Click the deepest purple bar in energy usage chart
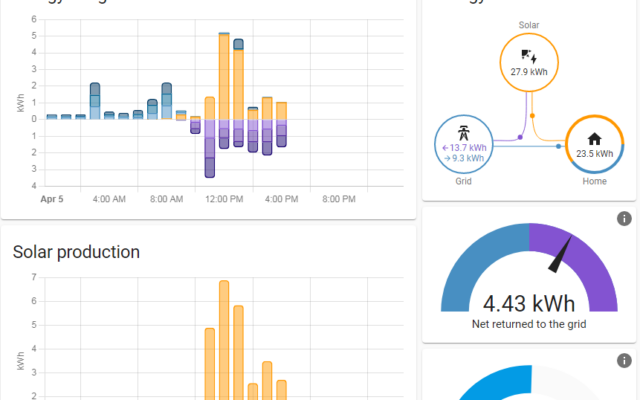640x400 pixels. 210,148
